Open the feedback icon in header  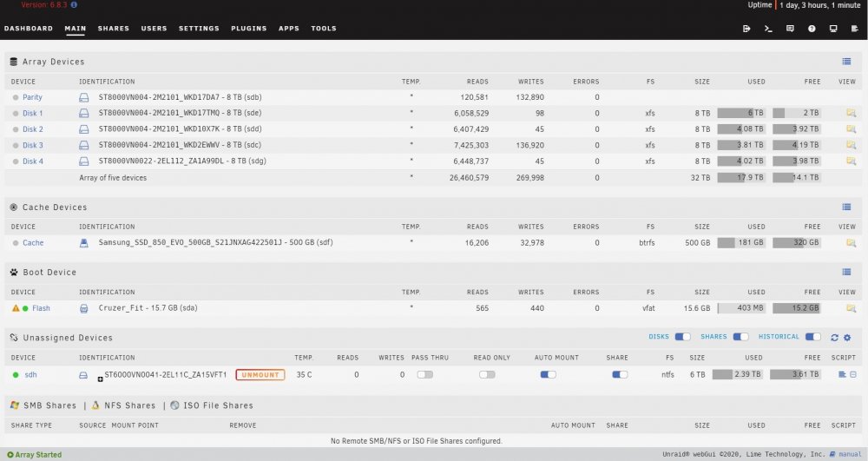pos(790,29)
